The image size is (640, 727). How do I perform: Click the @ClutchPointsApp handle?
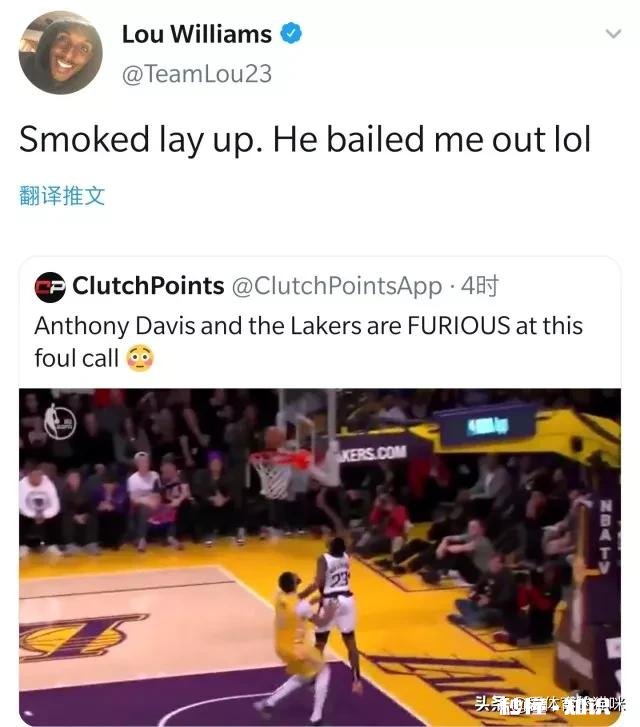click(x=337, y=286)
